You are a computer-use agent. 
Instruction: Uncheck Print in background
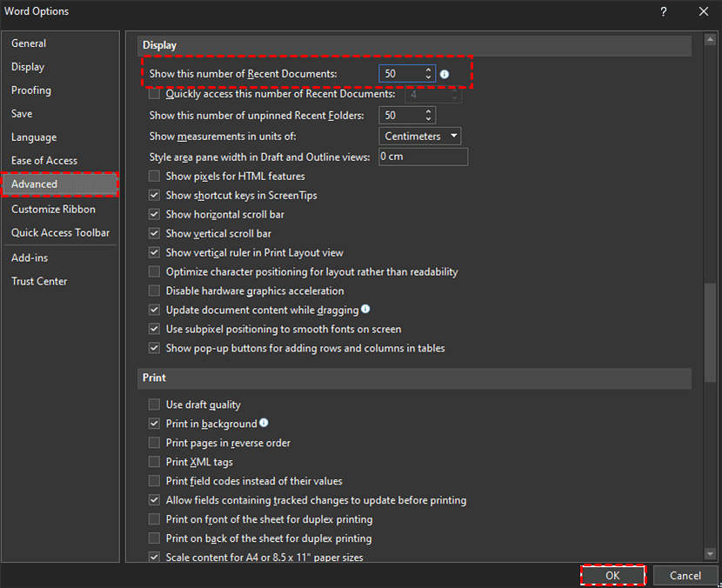coord(154,424)
